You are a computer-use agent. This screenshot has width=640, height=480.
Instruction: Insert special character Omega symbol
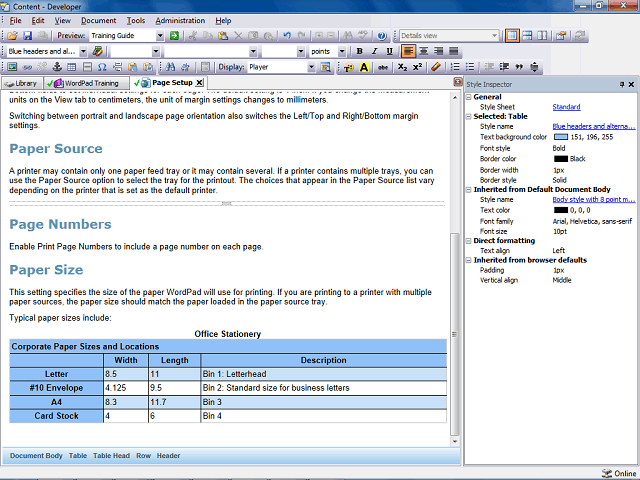pyautogui.click(x=102, y=67)
